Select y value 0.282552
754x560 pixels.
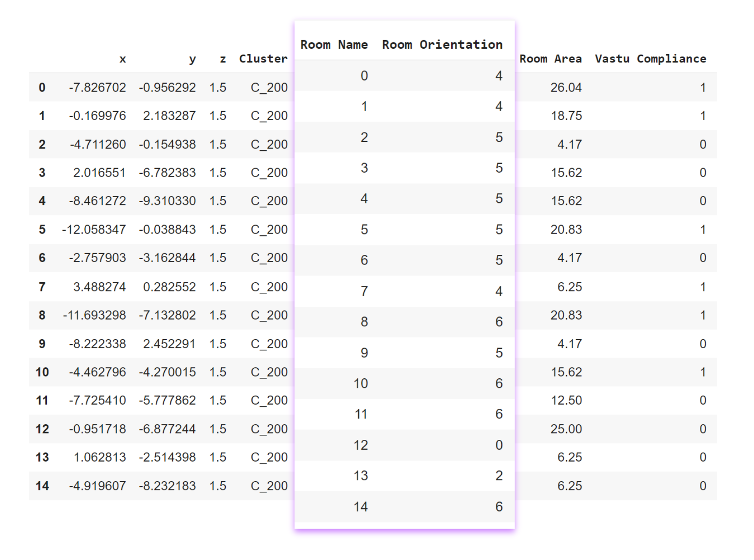(x=169, y=287)
